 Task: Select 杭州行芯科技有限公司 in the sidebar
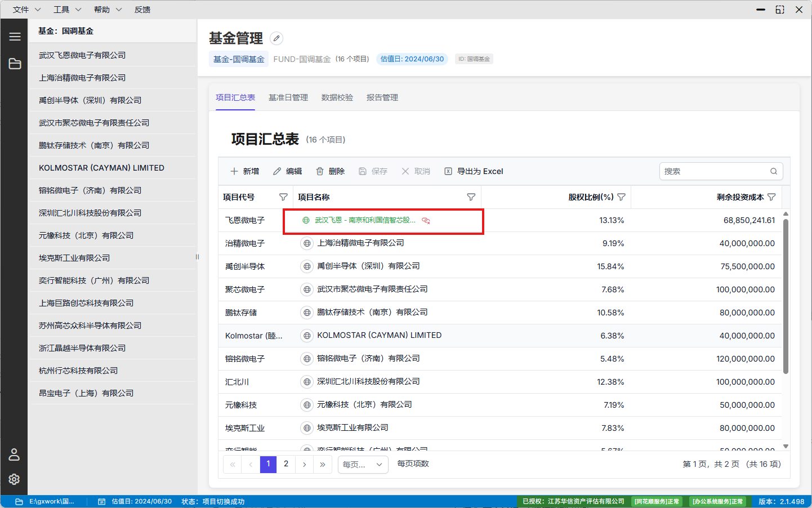click(112, 371)
